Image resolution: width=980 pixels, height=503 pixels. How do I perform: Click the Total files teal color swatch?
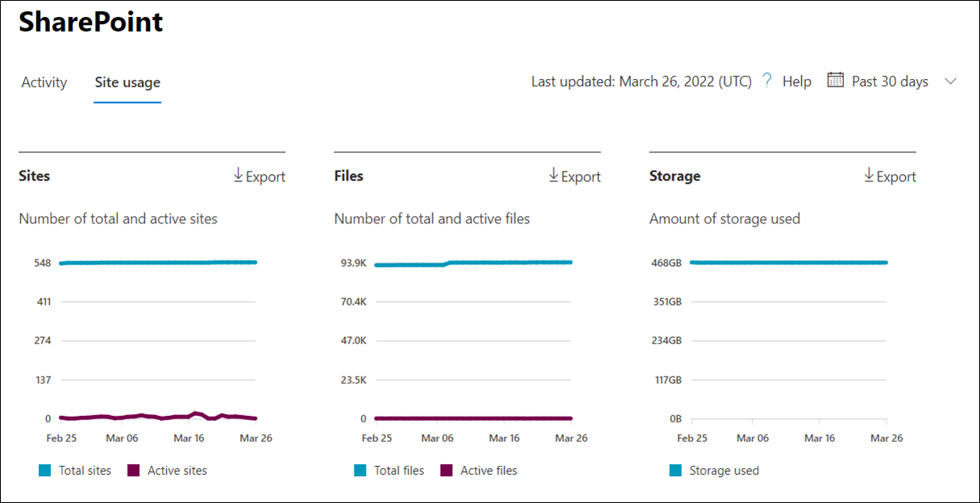(360, 471)
